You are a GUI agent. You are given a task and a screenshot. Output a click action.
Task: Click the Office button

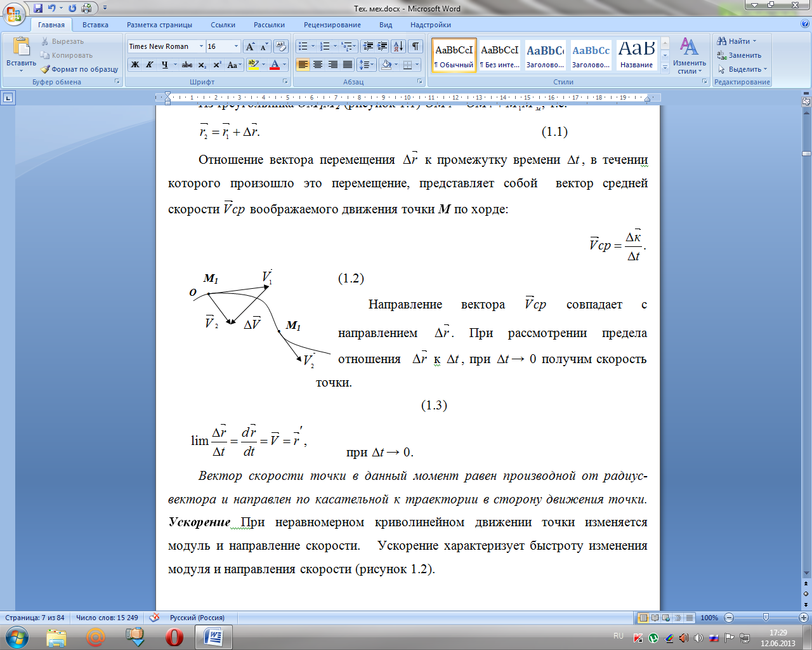point(14,14)
